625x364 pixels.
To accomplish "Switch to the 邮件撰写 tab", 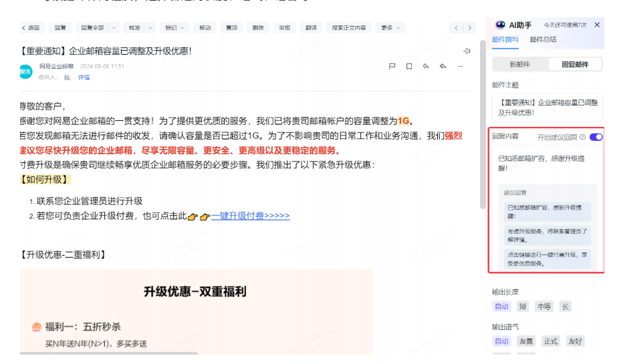I will (505, 39).
